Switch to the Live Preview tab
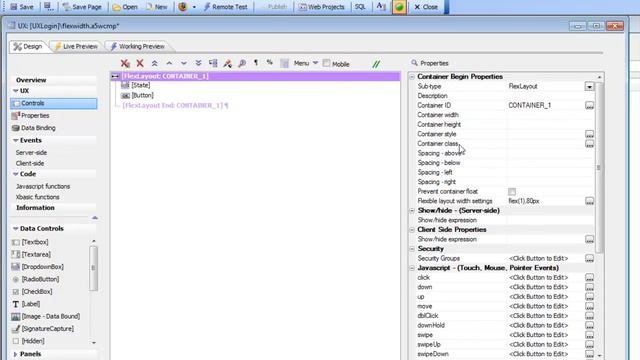The image size is (640, 360). (x=76, y=47)
